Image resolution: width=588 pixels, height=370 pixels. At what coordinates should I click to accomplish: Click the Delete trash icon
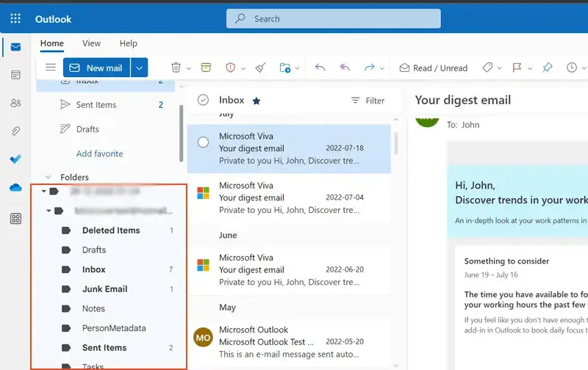[x=176, y=68]
